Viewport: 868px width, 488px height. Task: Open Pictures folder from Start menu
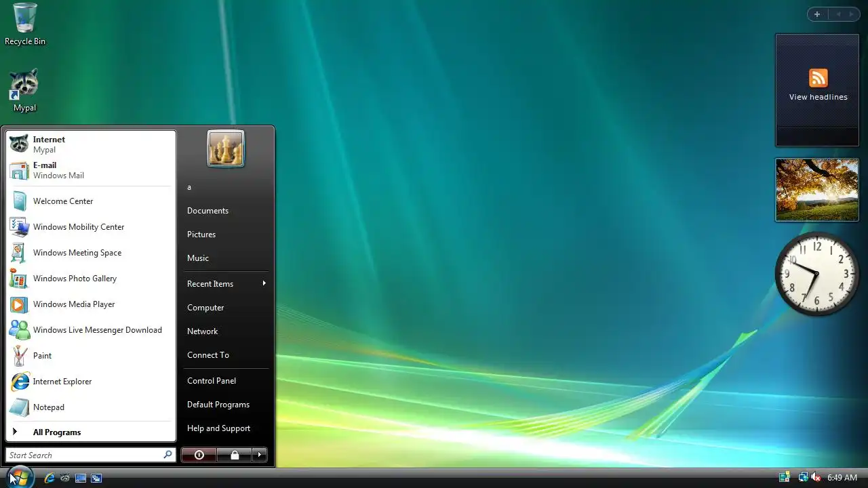coord(226,235)
